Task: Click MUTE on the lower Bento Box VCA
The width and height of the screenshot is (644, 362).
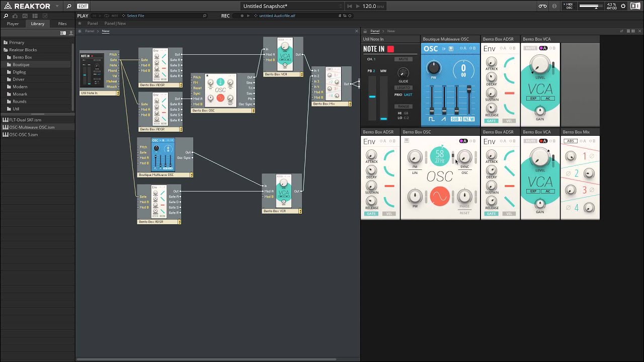Action: [x=530, y=141]
